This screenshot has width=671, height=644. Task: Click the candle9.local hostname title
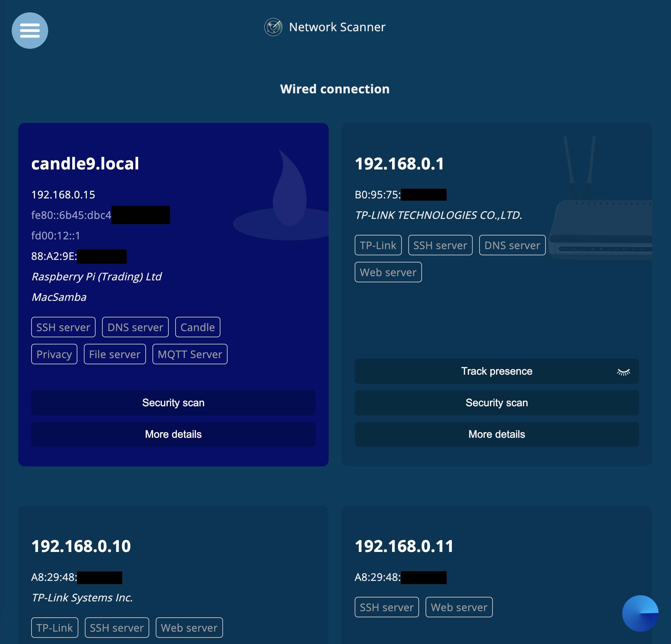tap(85, 163)
